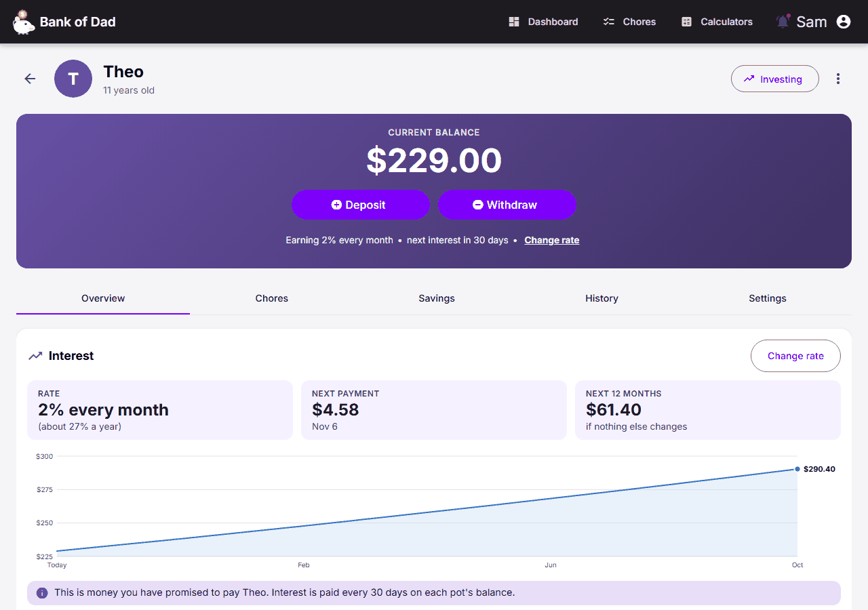868x610 pixels.
Task: Click the info icon in the promise note
Action: (42, 593)
